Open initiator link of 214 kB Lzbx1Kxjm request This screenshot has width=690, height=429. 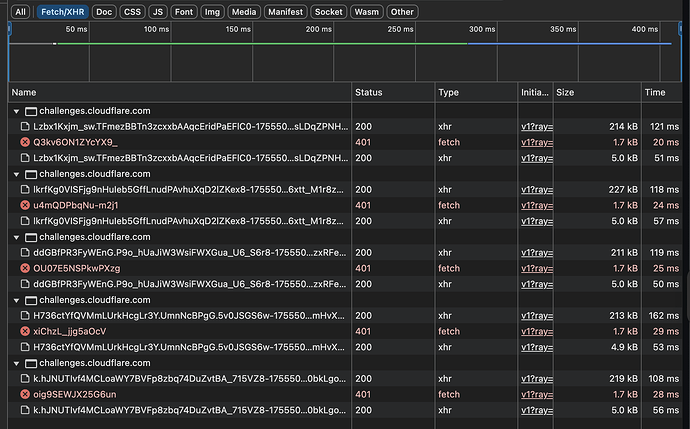click(x=537, y=127)
